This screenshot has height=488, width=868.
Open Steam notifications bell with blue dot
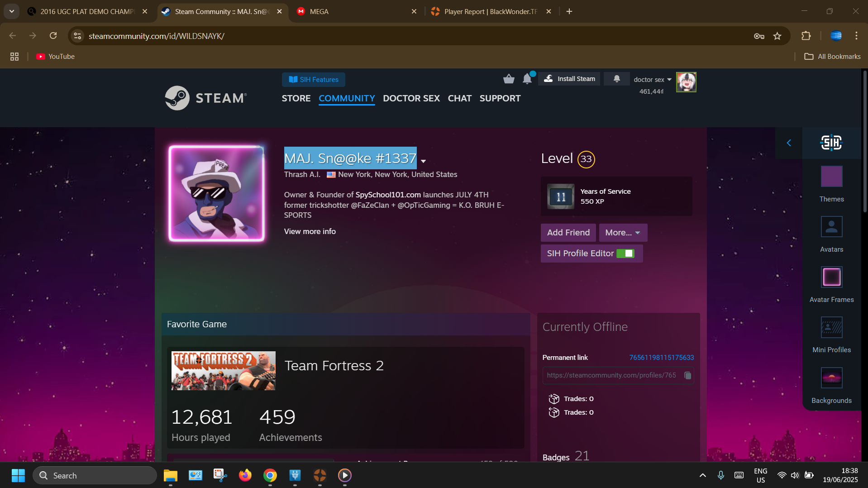pos(528,78)
